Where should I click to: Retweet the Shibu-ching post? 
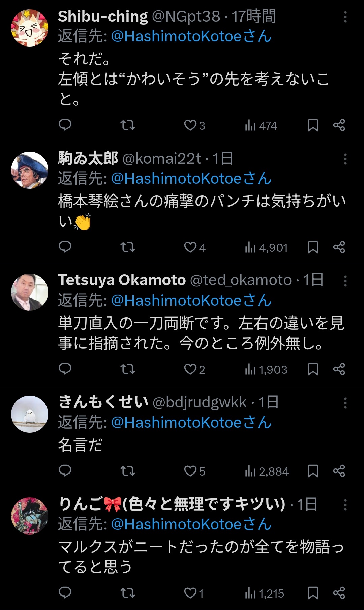pyautogui.click(x=128, y=125)
